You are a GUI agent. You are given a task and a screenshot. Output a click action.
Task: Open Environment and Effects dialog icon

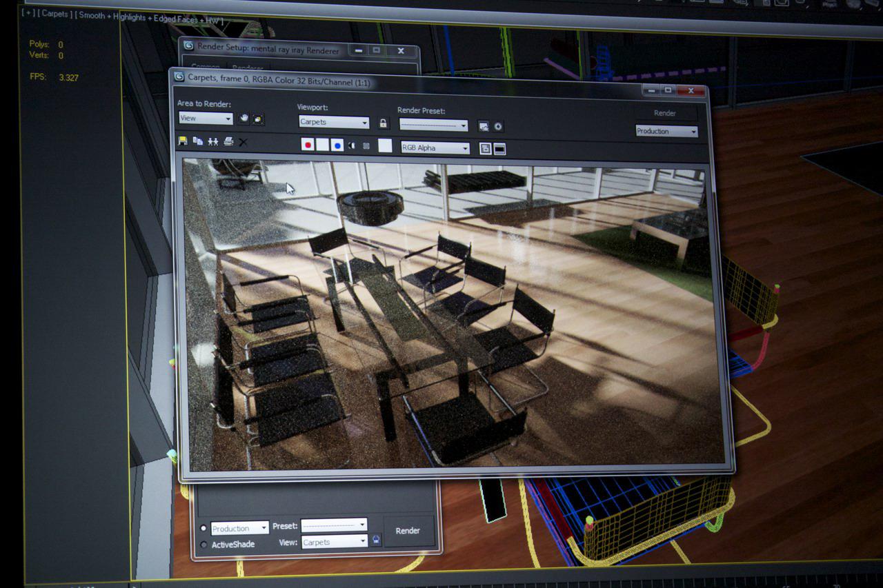(x=498, y=127)
